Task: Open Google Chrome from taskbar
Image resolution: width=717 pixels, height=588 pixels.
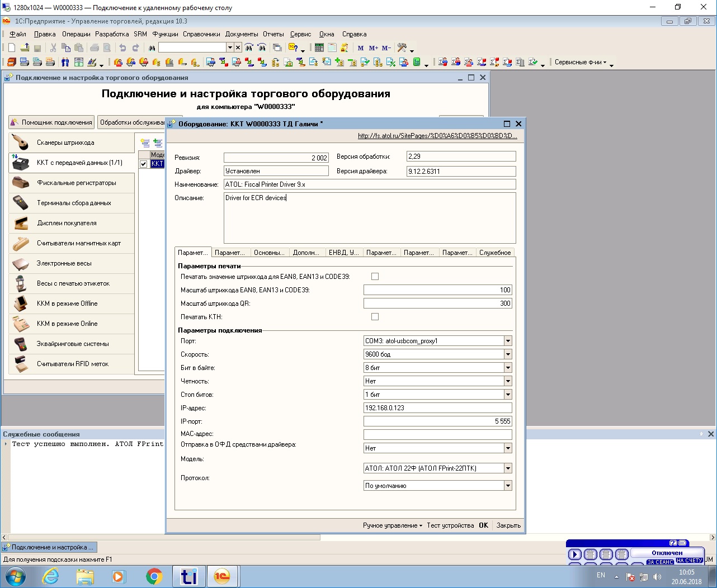Action: [x=154, y=576]
